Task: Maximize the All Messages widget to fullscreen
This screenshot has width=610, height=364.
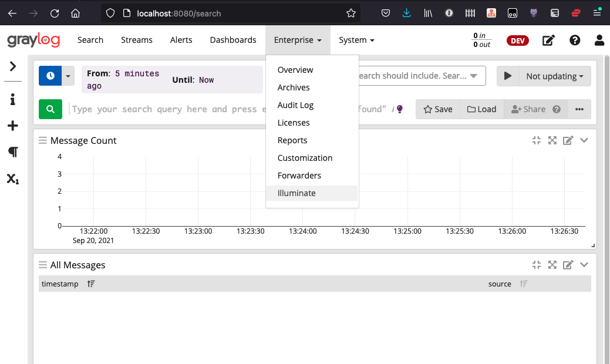Action: click(x=552, y=265)
